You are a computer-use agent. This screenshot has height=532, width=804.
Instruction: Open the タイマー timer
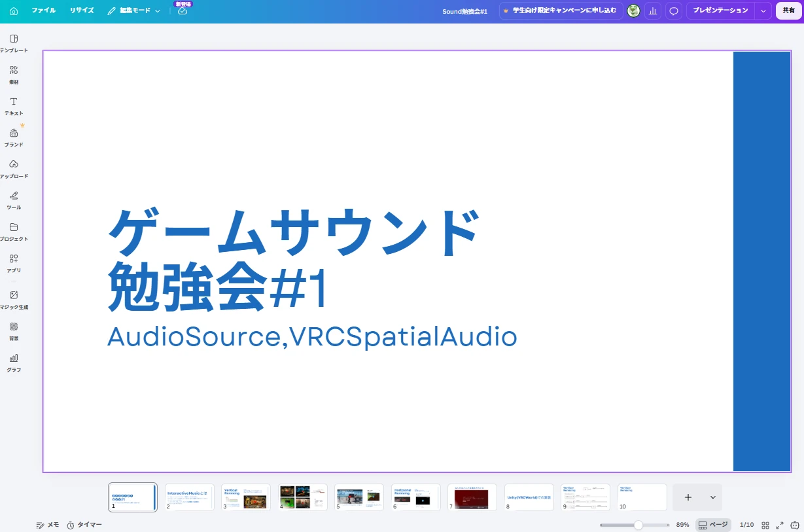pyautogui.click(x=84, y=525)
